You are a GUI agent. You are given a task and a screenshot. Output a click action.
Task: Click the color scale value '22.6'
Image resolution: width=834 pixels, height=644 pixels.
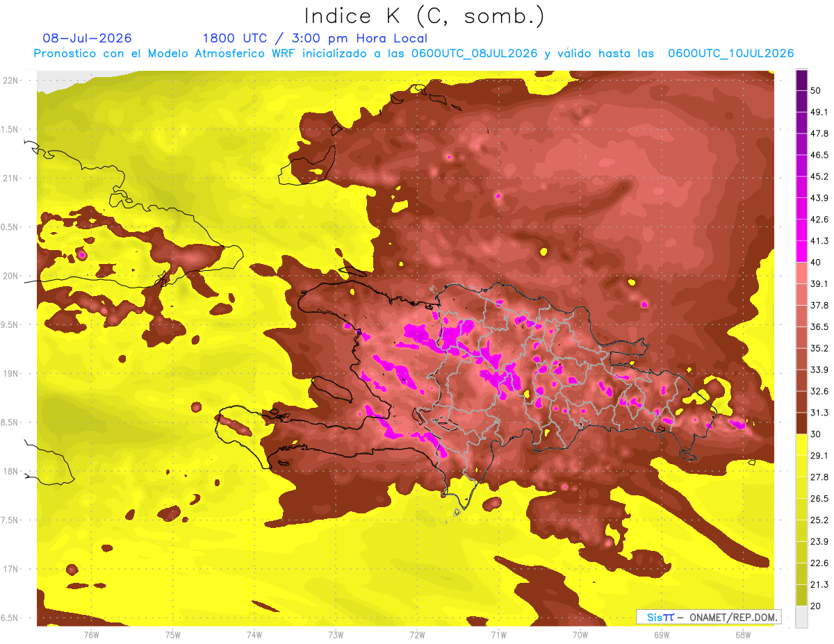[819, 563]
